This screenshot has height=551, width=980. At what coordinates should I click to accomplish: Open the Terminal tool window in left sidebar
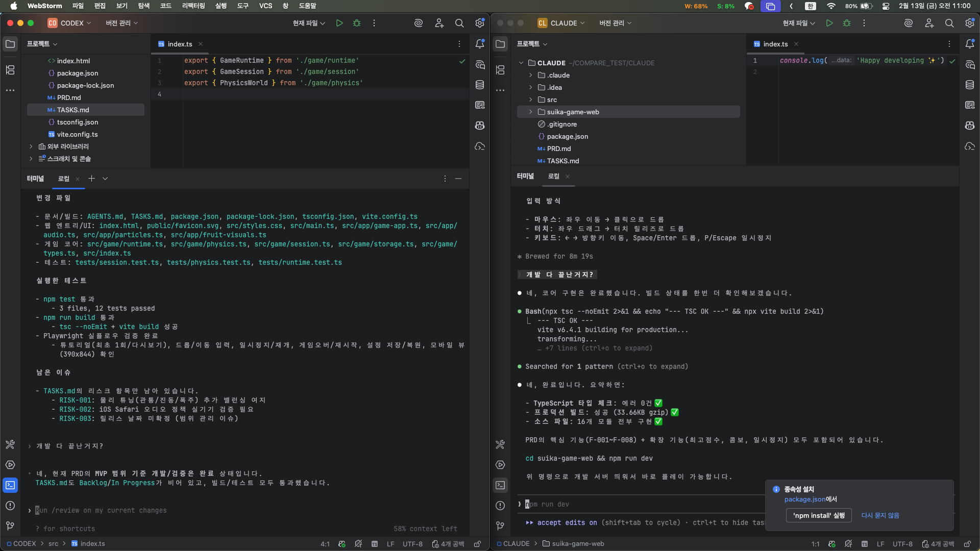point(10,485)
